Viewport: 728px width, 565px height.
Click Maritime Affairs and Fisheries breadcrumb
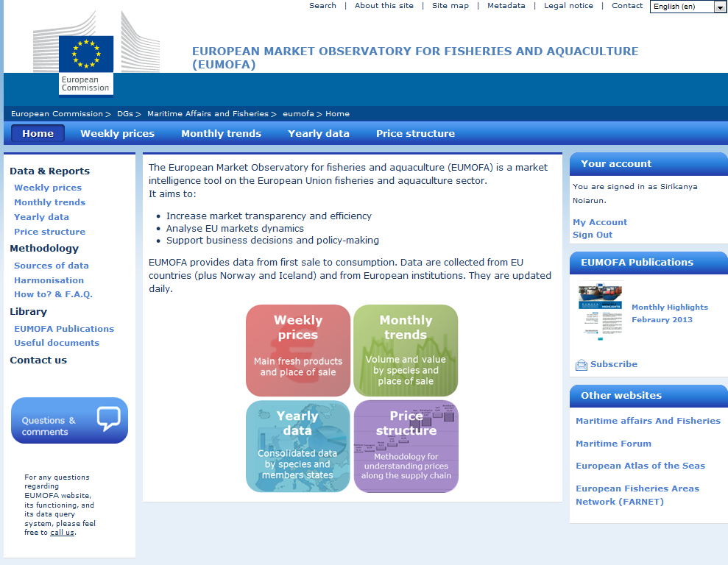[208, 113]
